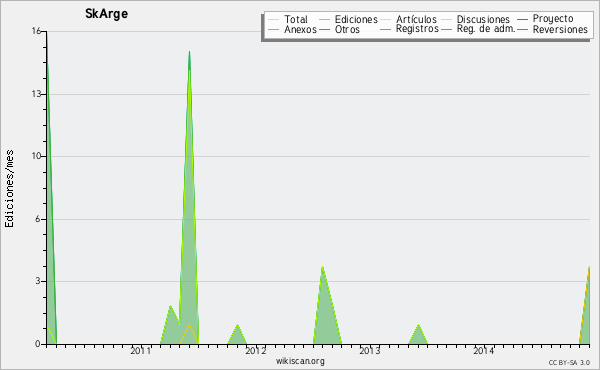This screenshot has height=370, width=600.
Task: Click the y-axis value 13
Action: [x=36, y=94]
